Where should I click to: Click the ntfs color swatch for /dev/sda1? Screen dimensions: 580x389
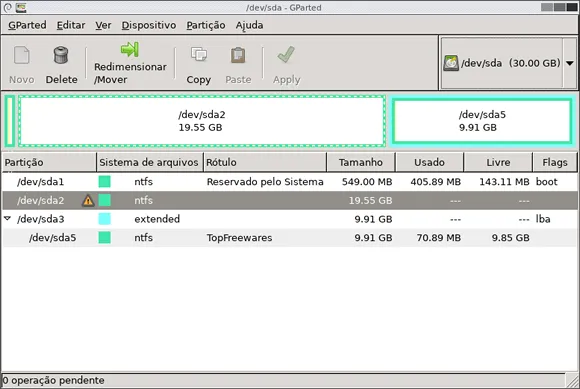tap(105, 182)
